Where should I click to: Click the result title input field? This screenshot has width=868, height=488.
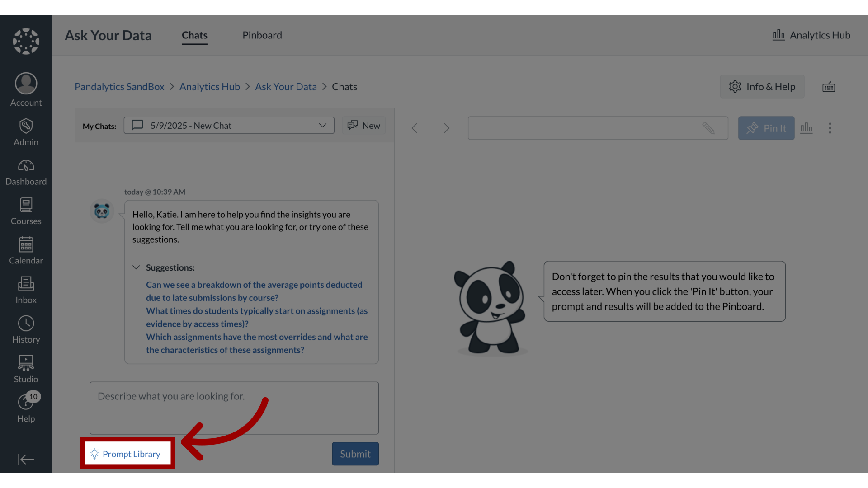tap(598, 128)
